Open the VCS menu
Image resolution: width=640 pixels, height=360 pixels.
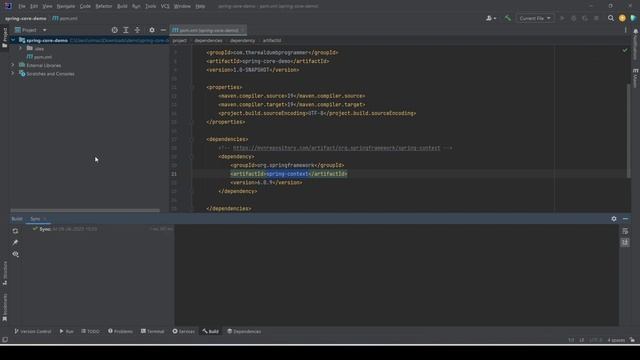pyautogui.click(x=165, y=7)
